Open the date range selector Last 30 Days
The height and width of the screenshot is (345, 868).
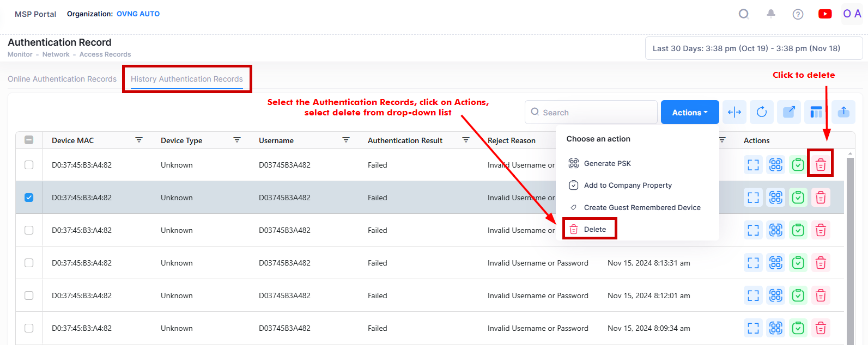point(754,48)
